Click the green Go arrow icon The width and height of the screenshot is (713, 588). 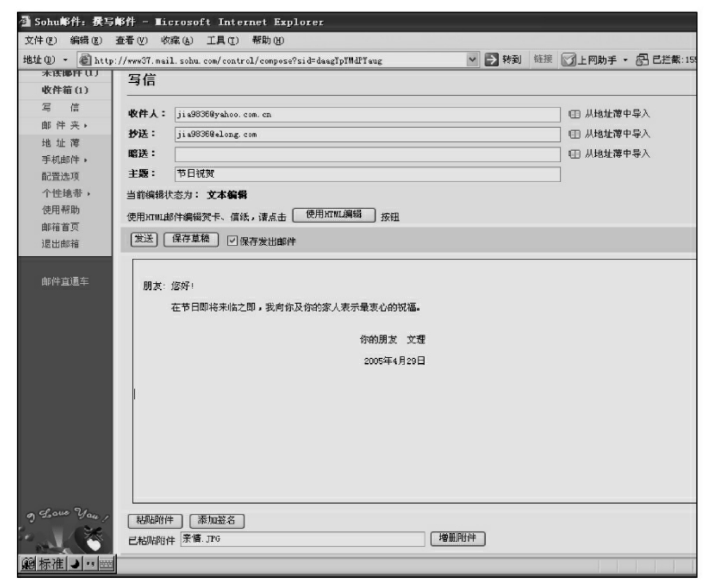[491, 59]
